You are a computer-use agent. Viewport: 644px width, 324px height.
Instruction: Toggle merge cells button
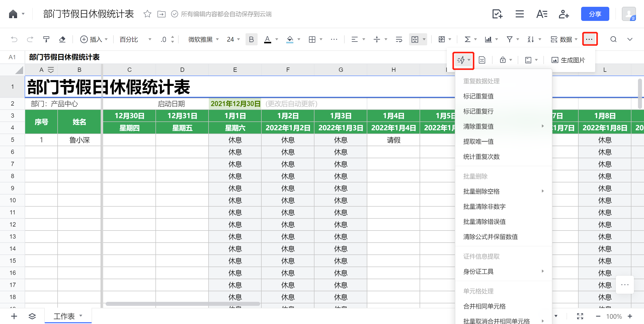coord(415,39)
